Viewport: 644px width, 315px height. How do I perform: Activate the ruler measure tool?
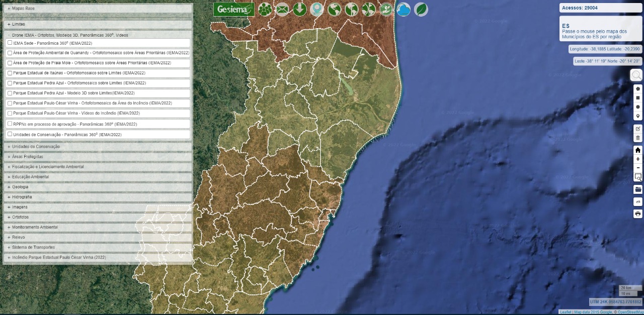[x=638, y=201]
